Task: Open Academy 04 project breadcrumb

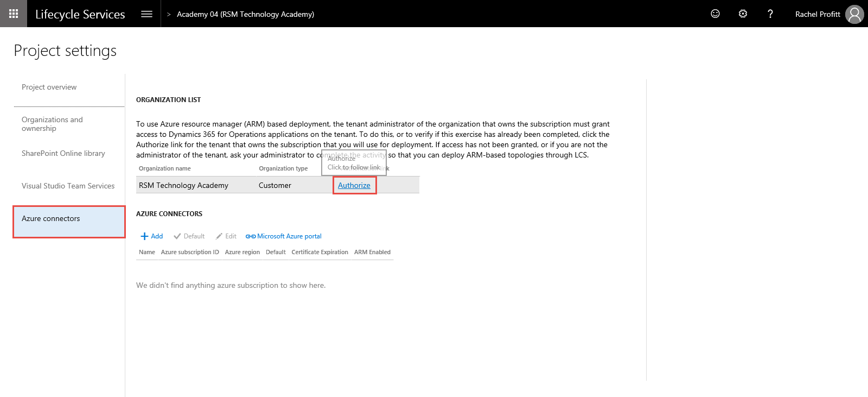Action: point(245,14)
